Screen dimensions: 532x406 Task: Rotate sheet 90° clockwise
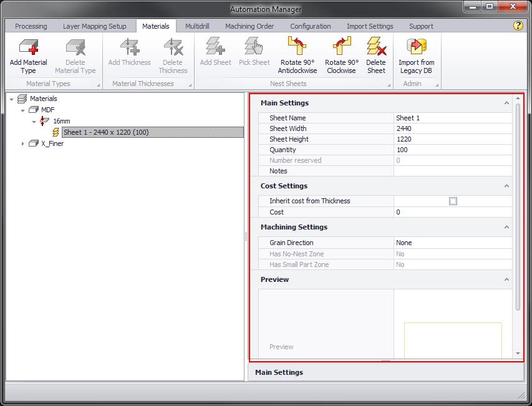pyautogui.click(x=341, y=46)
